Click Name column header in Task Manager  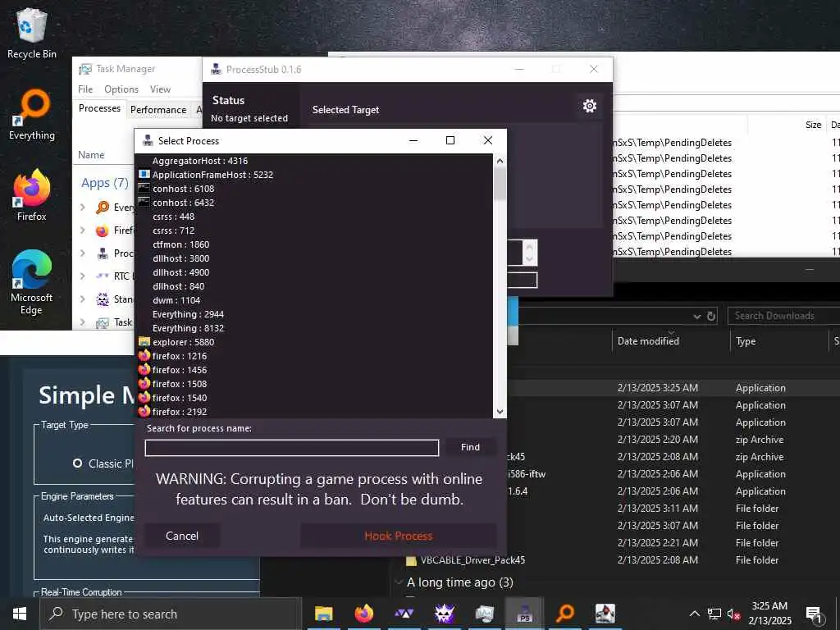(91, 155)
